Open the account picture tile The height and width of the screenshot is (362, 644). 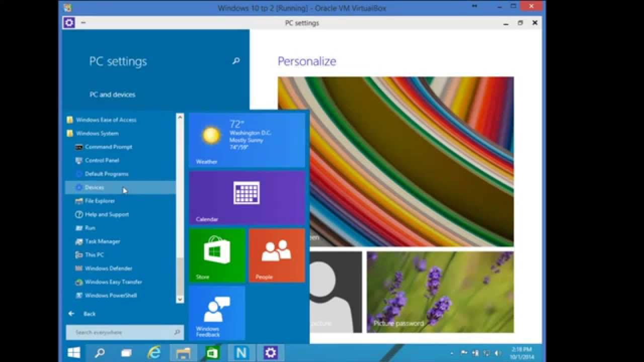click(336, 292)
